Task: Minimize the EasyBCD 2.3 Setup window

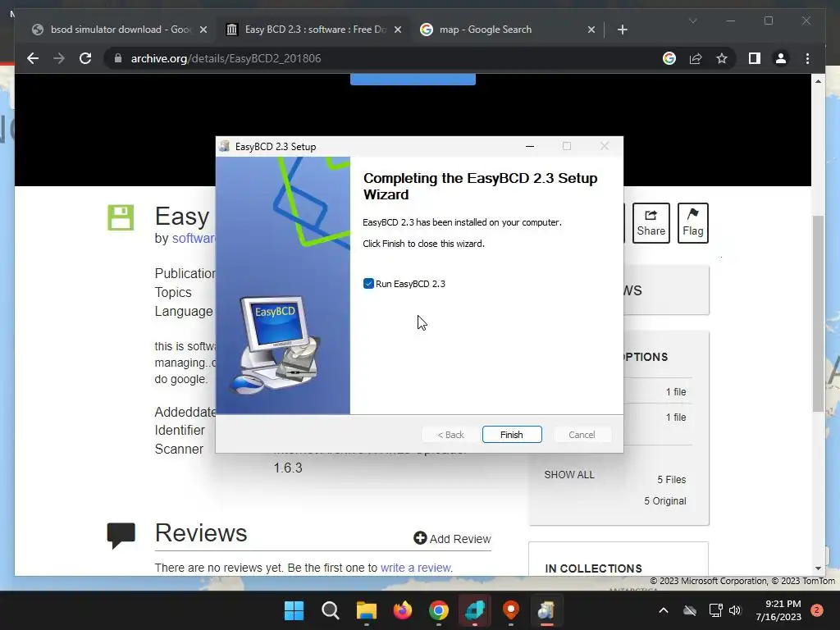Action: point(530,146)
